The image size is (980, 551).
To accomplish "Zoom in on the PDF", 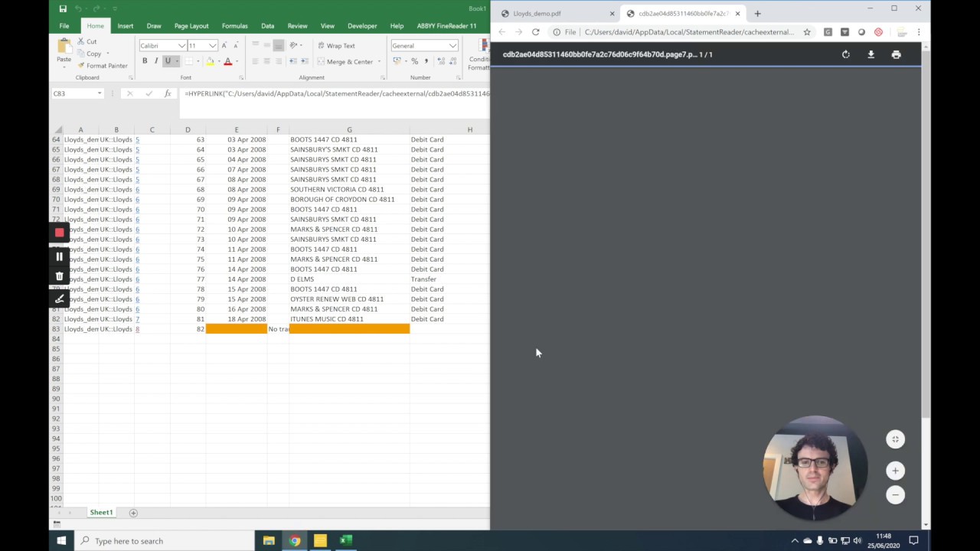I will [895, 471].
